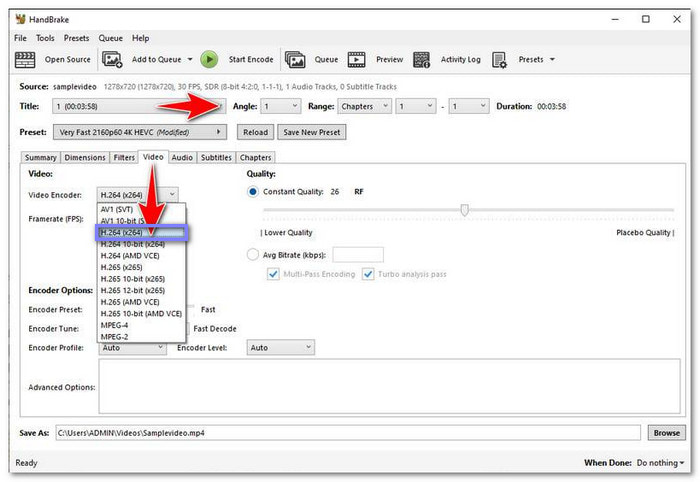Click the Open Source label
This screenshot has width=700, height=482.
[x=67, y=59]
